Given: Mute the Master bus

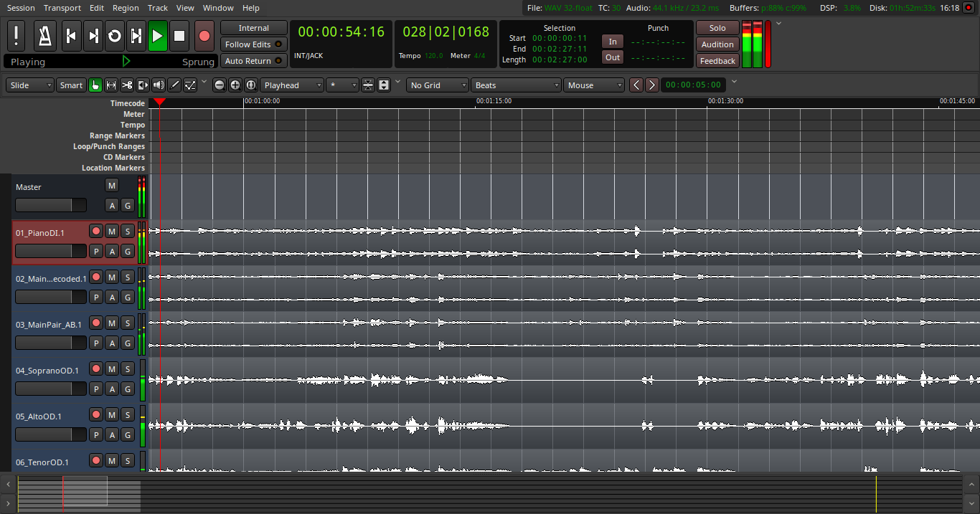Looking at the screenshot, I should [x=111, y=185].
